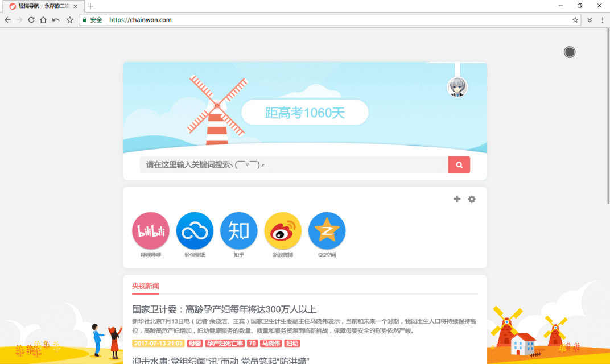Open shortcut settings gear icon
Viewport: 610px width, 364px height.
coord(472,199)
